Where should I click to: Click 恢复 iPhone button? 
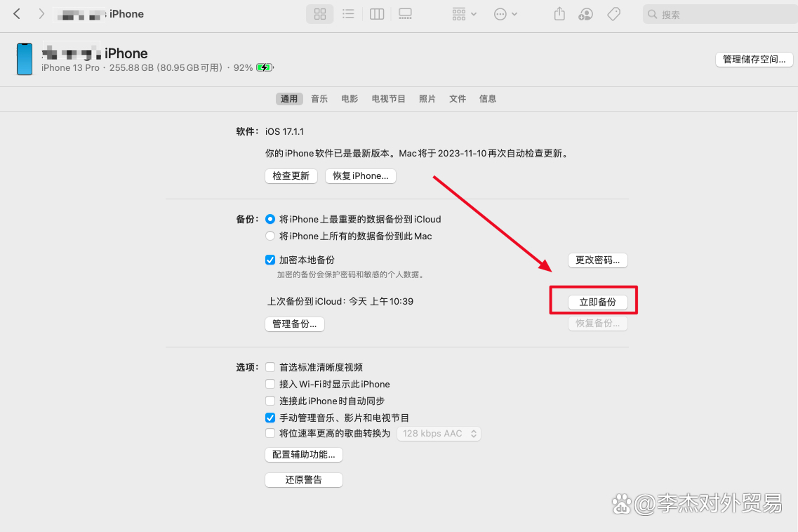coord(360,176)
